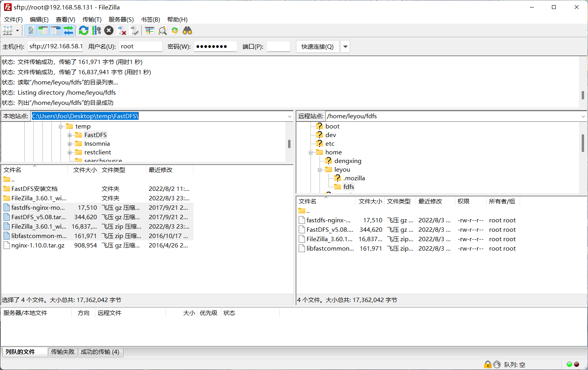The width and height of the screenshot is (588, 370).
Task: Toggle the transfer queue display
Action: pyautogui.click(x=68, y=31)
